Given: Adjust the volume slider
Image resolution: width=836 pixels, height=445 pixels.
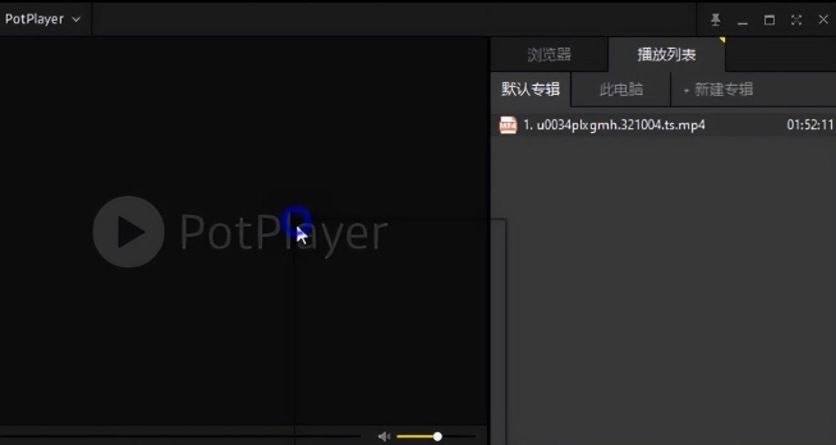Looking at the screenshot, I should click(435, 437).
